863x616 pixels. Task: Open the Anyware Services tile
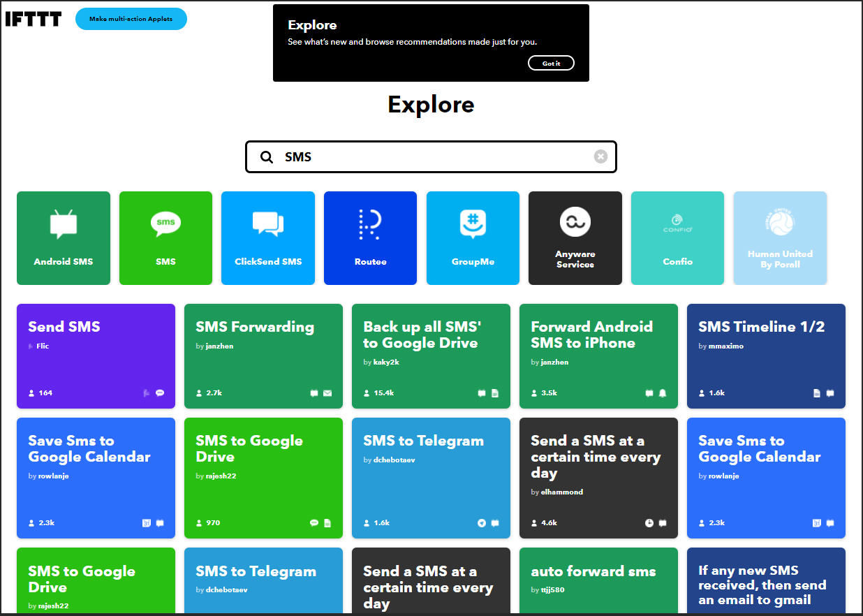[x=575, y=238]
